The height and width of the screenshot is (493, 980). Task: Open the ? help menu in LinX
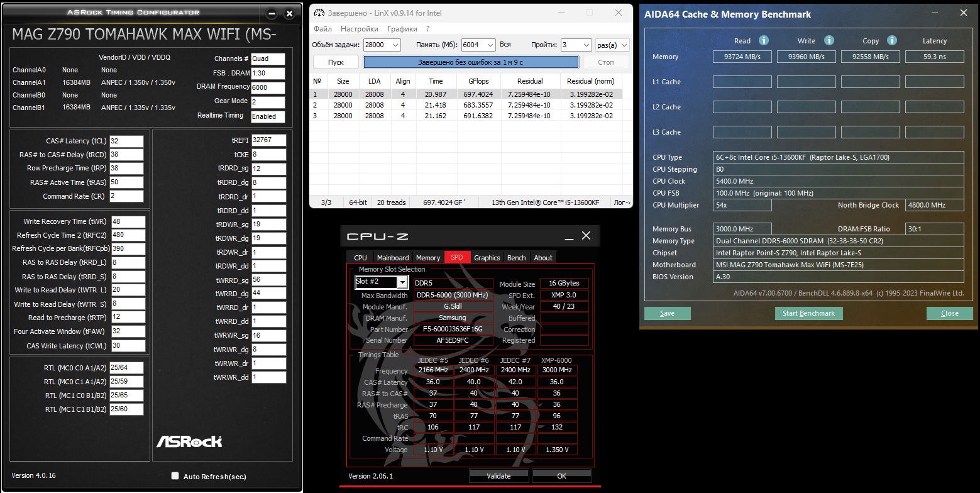click(x=428, y=29)
